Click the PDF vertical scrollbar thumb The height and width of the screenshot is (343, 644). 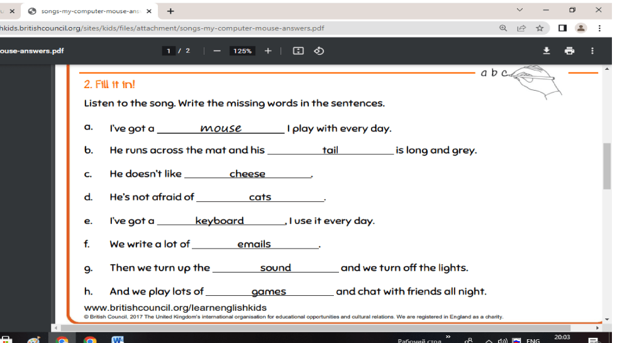[607, 166]
